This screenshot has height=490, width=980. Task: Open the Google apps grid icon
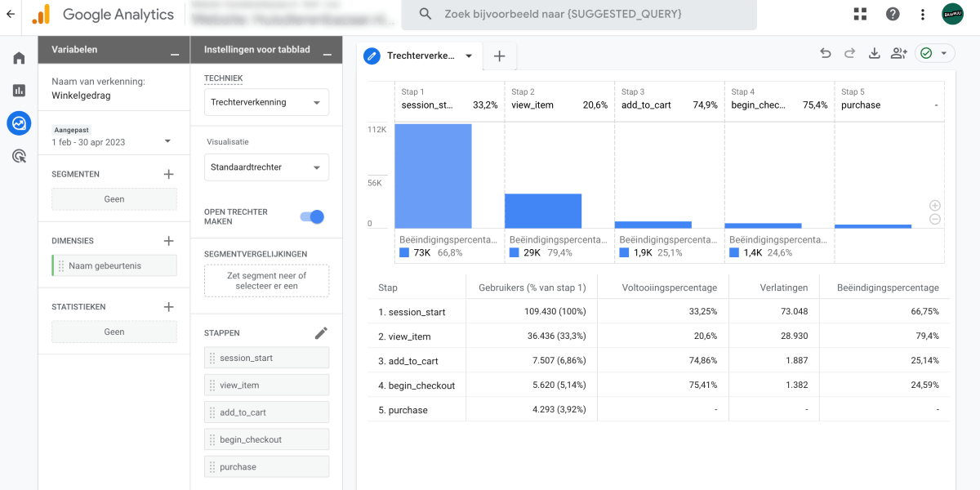click(x=860, y=14)
